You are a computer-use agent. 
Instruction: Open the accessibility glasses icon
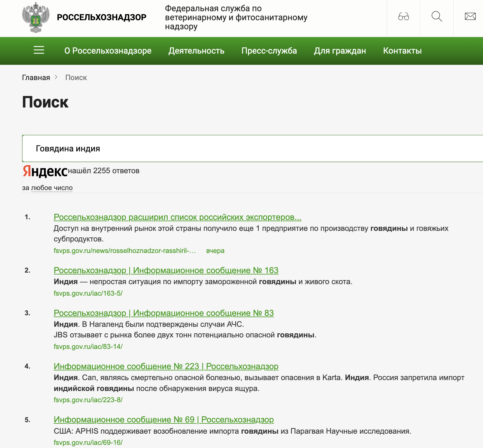tap(404, 17)
